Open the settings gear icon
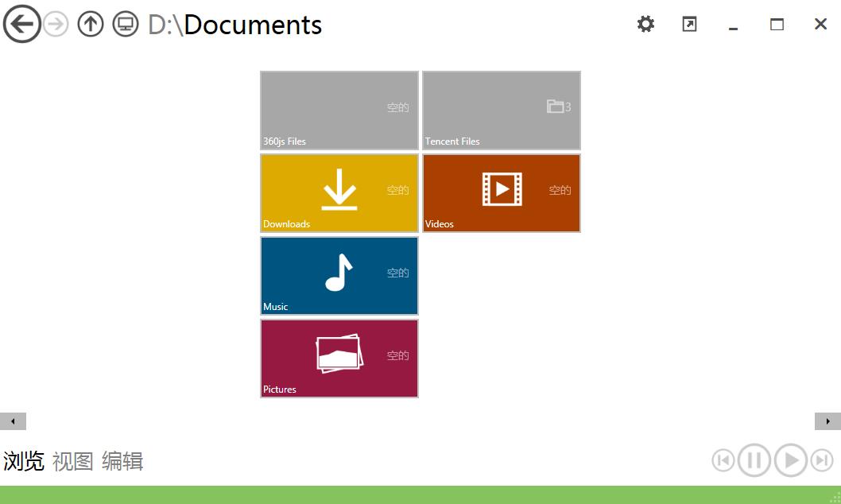 pos(645,24)
